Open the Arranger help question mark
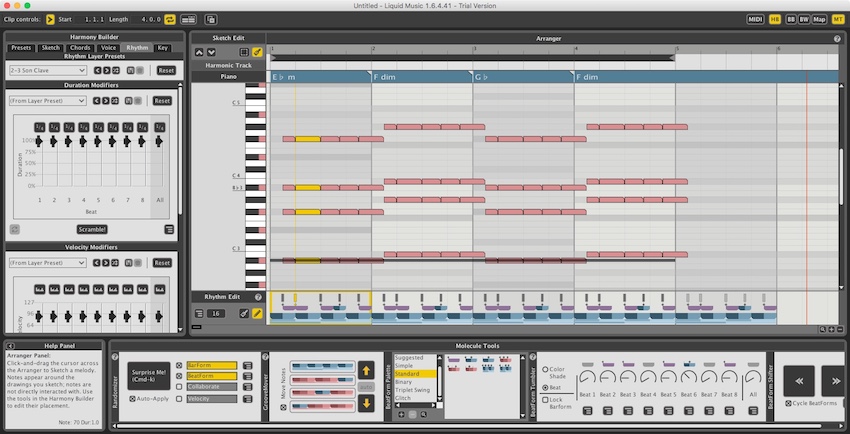Screen dimensions: 850x434 coord(837,38)
